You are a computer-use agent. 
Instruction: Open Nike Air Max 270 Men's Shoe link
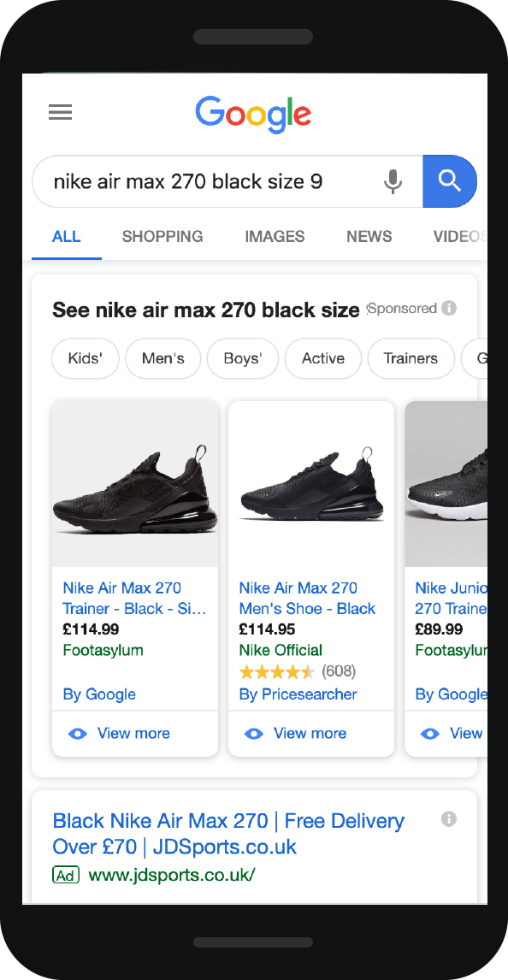pyautogui.click(x=307, y=598)
